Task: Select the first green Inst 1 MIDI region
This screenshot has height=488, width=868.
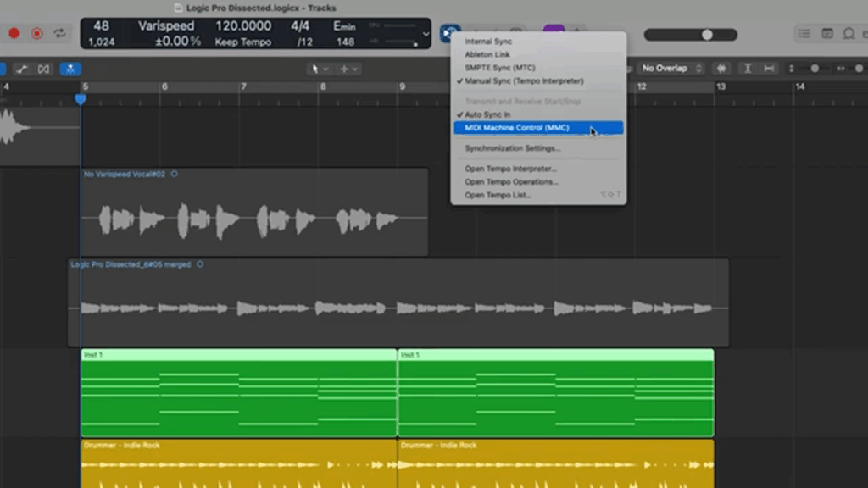Action: (x=239, y=393)
